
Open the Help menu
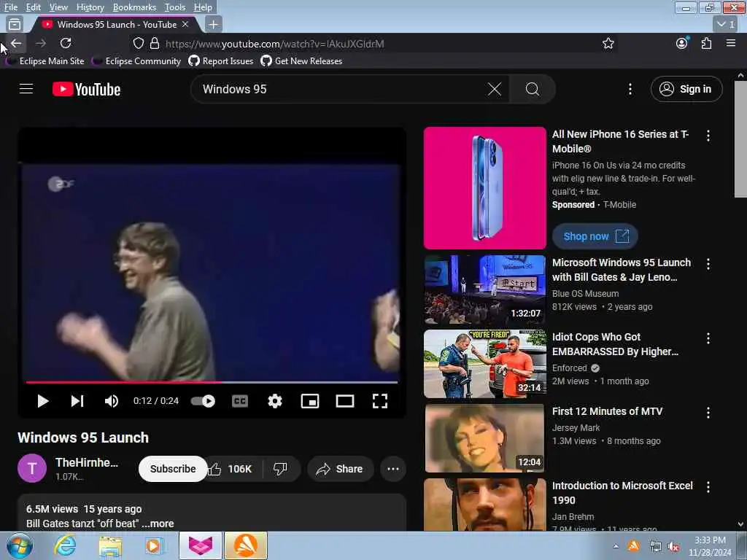tap(203, 7)
